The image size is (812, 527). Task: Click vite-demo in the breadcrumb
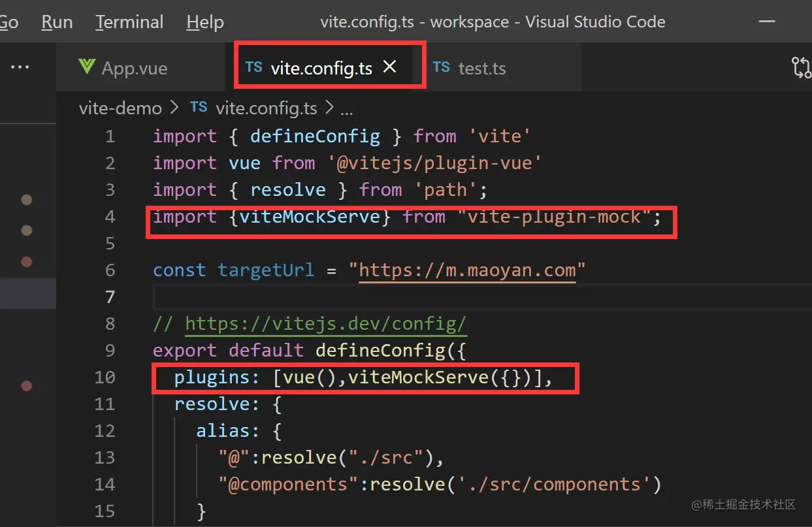pos(120,108)
